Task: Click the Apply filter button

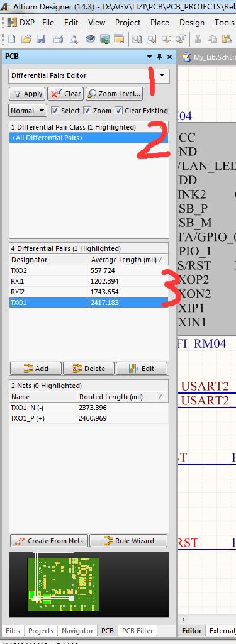Action: [x=27, y=94]
